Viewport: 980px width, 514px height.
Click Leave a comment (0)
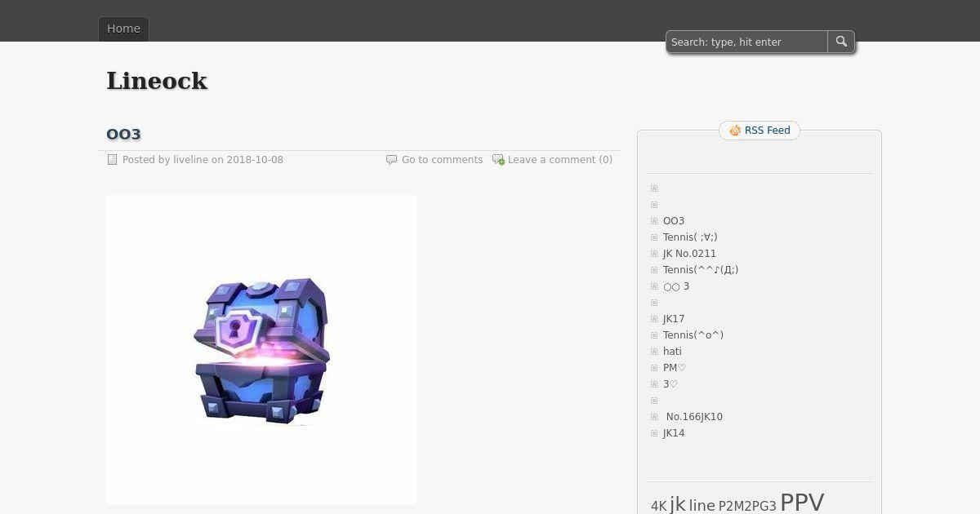[x=560, y=160]
